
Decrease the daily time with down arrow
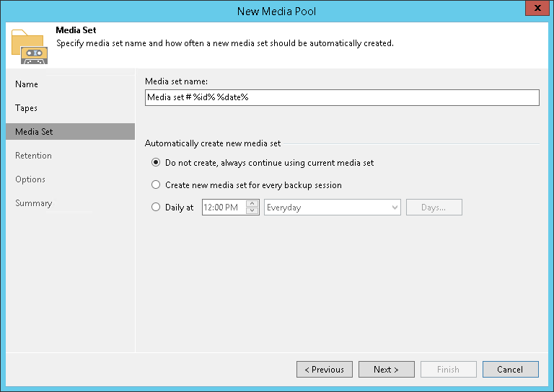point(252,211)
